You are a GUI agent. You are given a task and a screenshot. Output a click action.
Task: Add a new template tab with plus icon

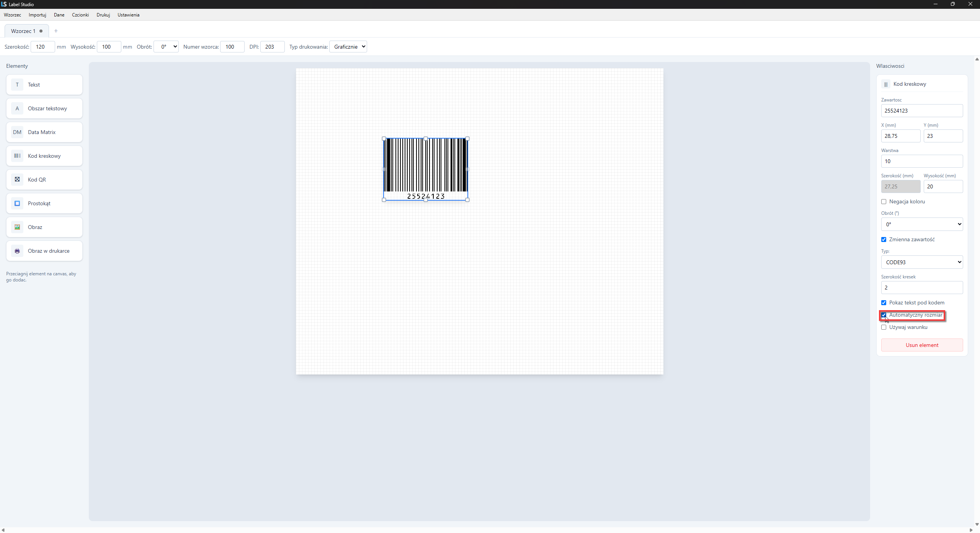pos(56,31)
